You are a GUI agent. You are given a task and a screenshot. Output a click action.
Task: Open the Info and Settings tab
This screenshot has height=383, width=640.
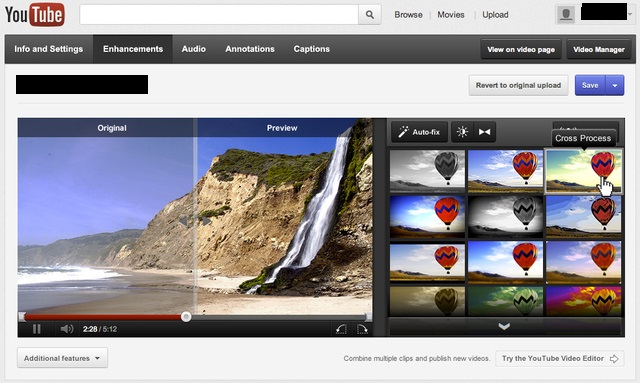[49, 49]
